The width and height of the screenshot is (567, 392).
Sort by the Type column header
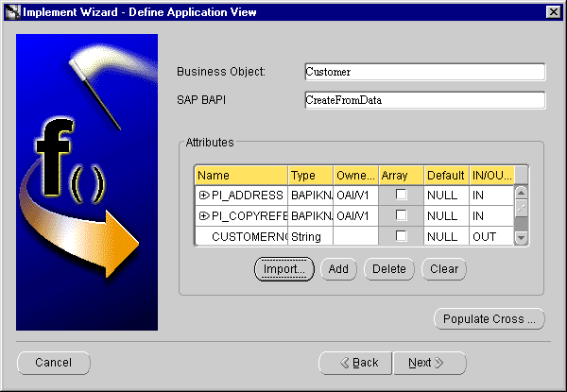tap(311, 175)
